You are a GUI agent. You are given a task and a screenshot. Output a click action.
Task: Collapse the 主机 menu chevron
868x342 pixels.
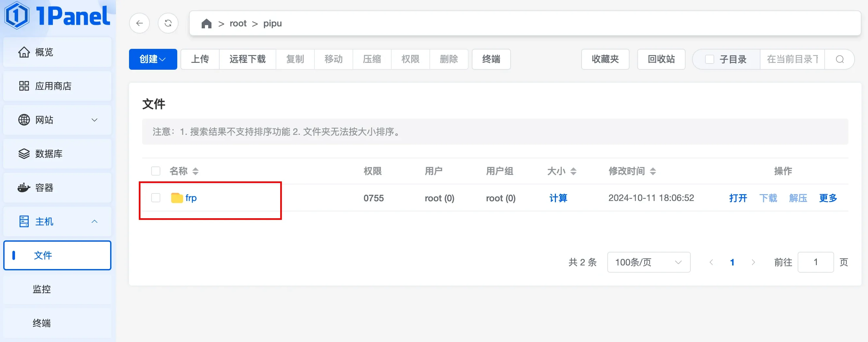[95, 221]
